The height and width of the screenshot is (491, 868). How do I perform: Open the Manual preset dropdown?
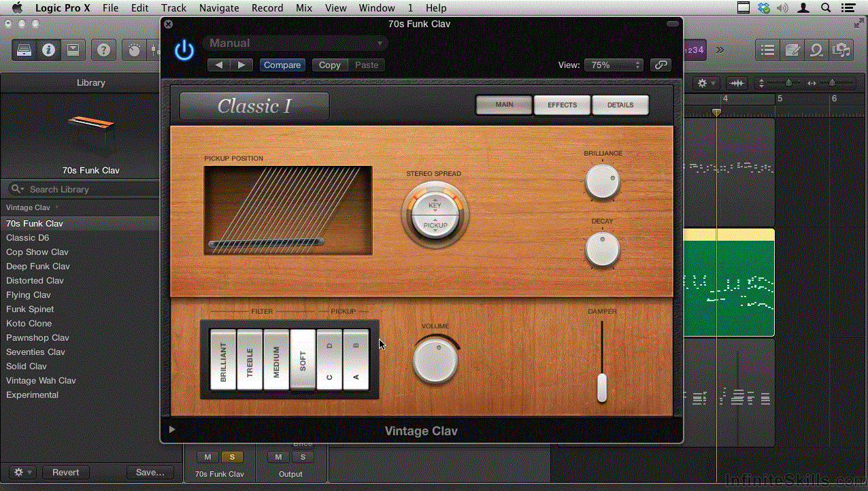(295, 43)
